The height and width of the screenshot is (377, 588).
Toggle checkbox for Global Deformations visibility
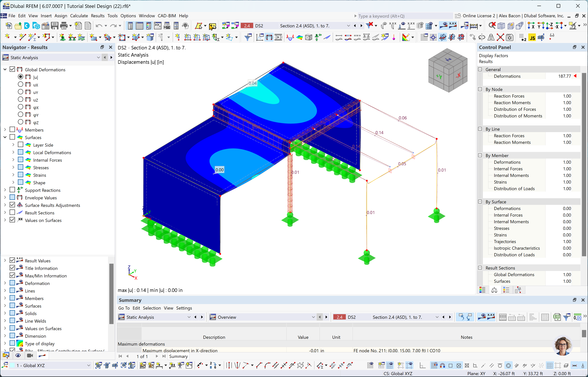point(12,69)
